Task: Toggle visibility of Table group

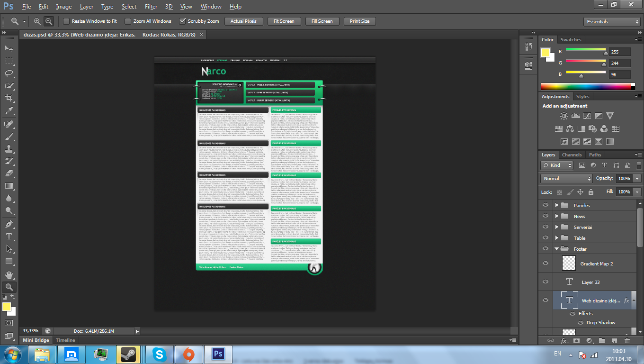Action: click(x=546, y=238)
